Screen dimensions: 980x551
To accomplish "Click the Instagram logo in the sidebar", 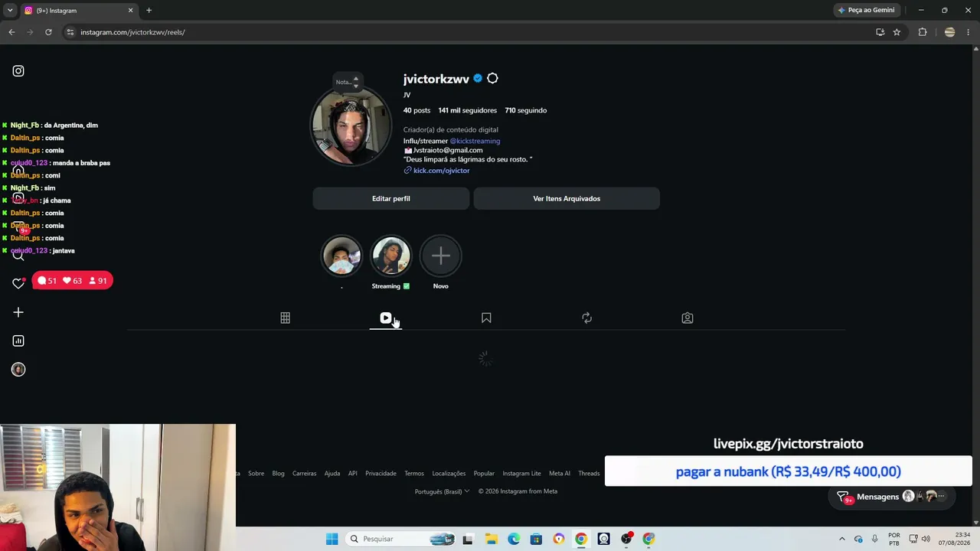I will (x=18, y=71).
